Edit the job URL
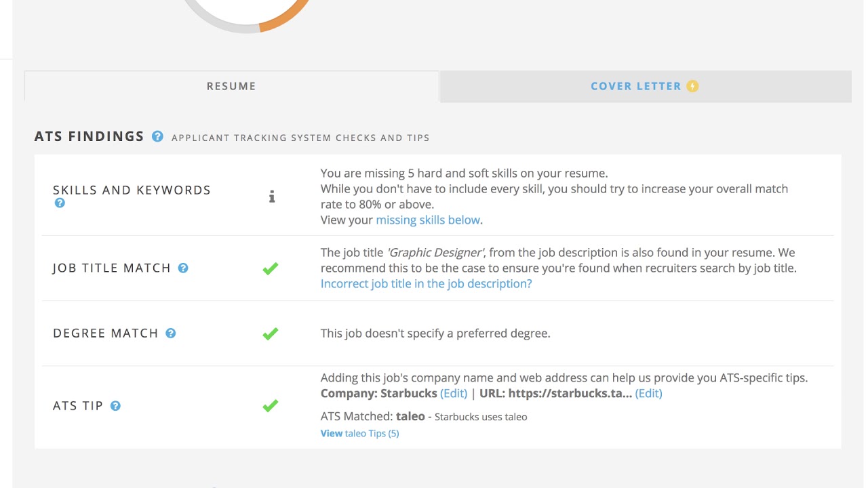This screenshot has height=488, width=868. click(x=648, y=393)
